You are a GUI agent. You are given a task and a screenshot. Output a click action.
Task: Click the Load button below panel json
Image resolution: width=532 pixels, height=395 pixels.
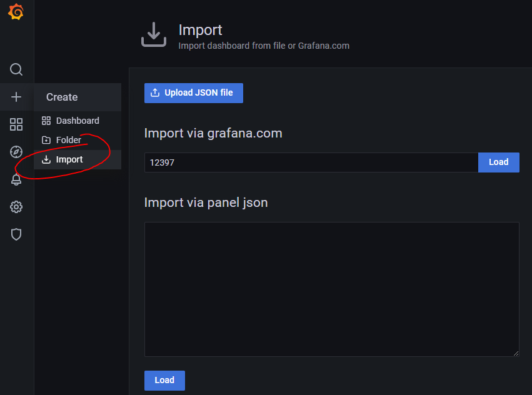pyautogui.click(x=164, y=381)
